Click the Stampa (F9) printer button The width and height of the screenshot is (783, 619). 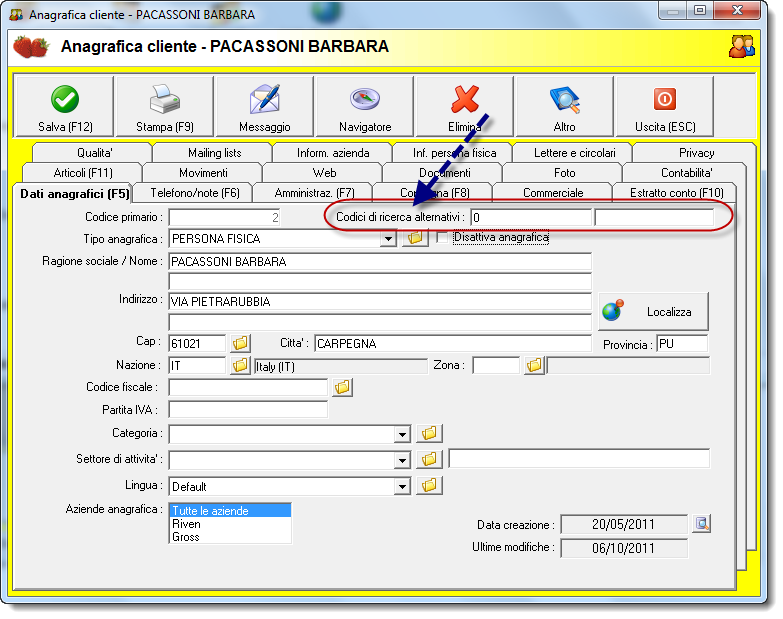click(165, 106)
